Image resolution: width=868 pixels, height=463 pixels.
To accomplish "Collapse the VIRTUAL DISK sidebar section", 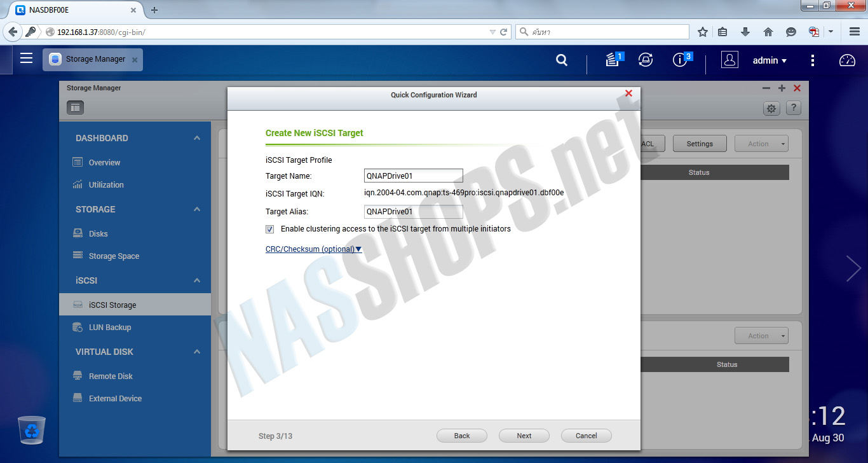I will click(x=197, y=352).
